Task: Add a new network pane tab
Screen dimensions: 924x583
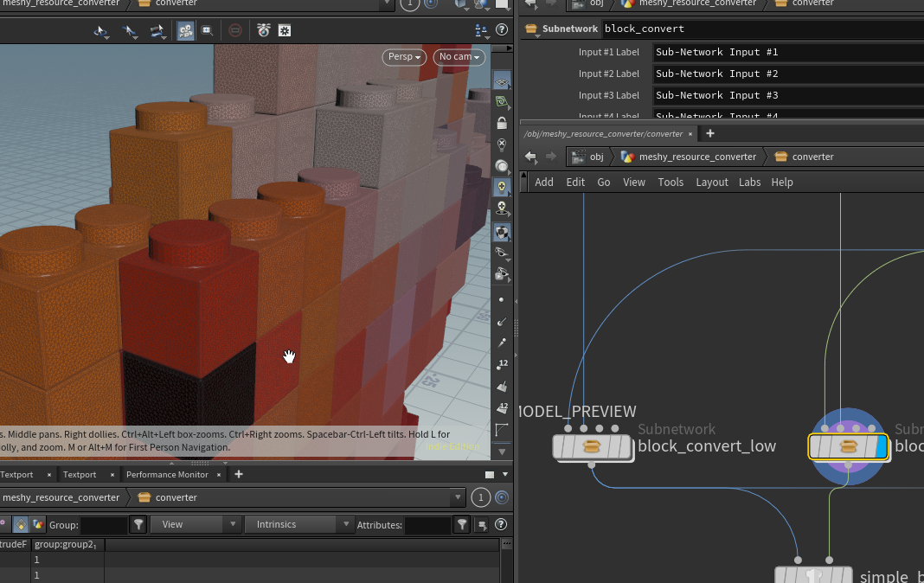Action: click(x=710, y=134)
